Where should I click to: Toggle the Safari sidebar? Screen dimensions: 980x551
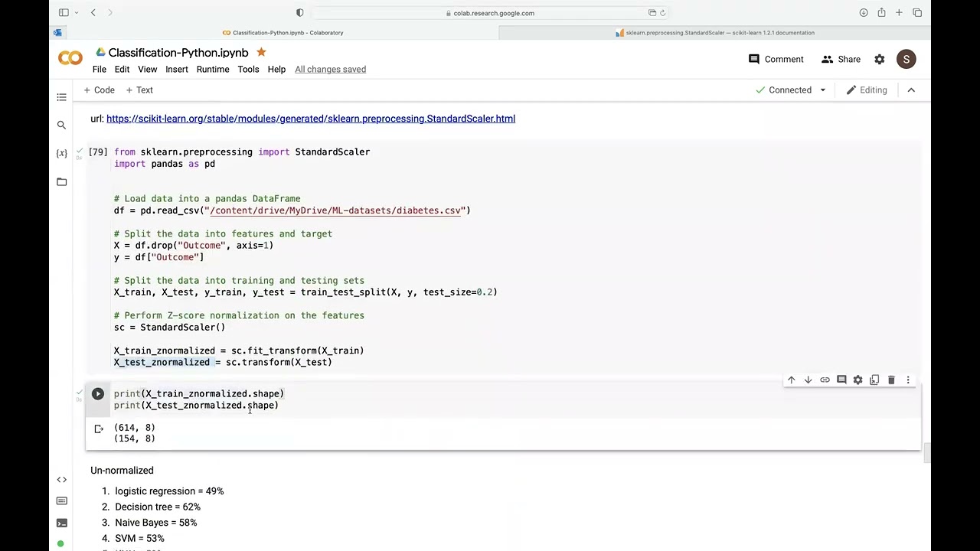[x=64, y=12]
